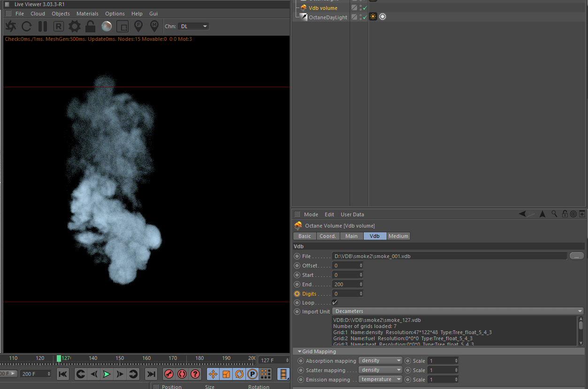The width and height of the screenshot is (588, 389).
Task: Expand the Import Unit Decameters dropdown
Action: [458, 311]
